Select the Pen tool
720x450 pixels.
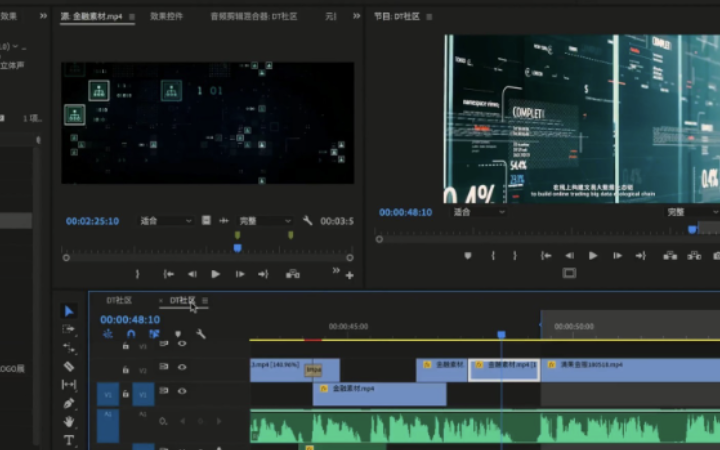coord(69,403)
